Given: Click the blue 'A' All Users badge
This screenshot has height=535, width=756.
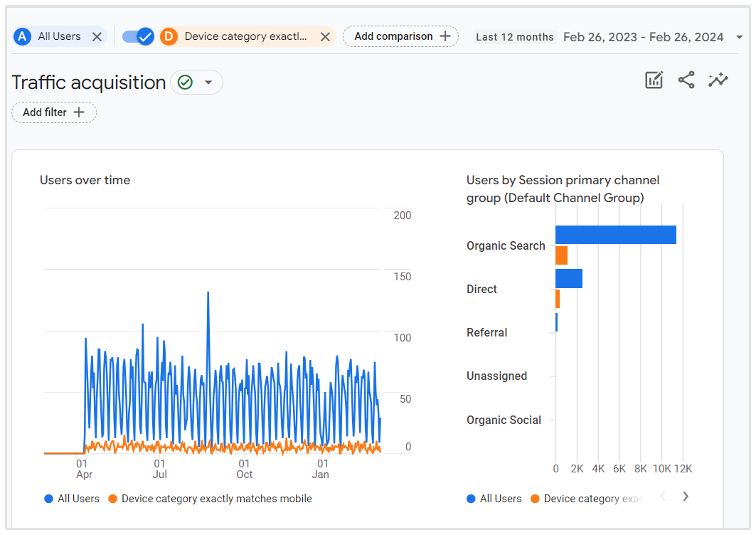Looking at the screenshot, I should tap(23, 37).
